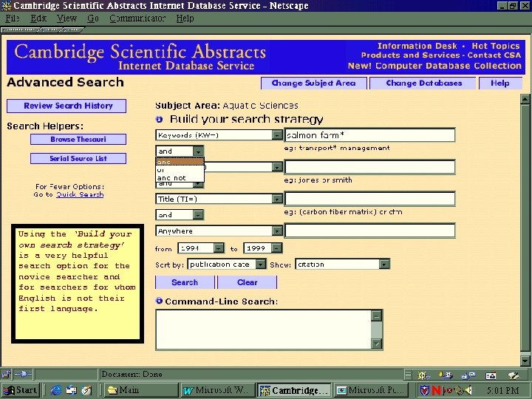Open the Contact CSA link
Image resolution: width=532 pixels, height=399 pixels.
pyautogui.click(x=494, y=55)
